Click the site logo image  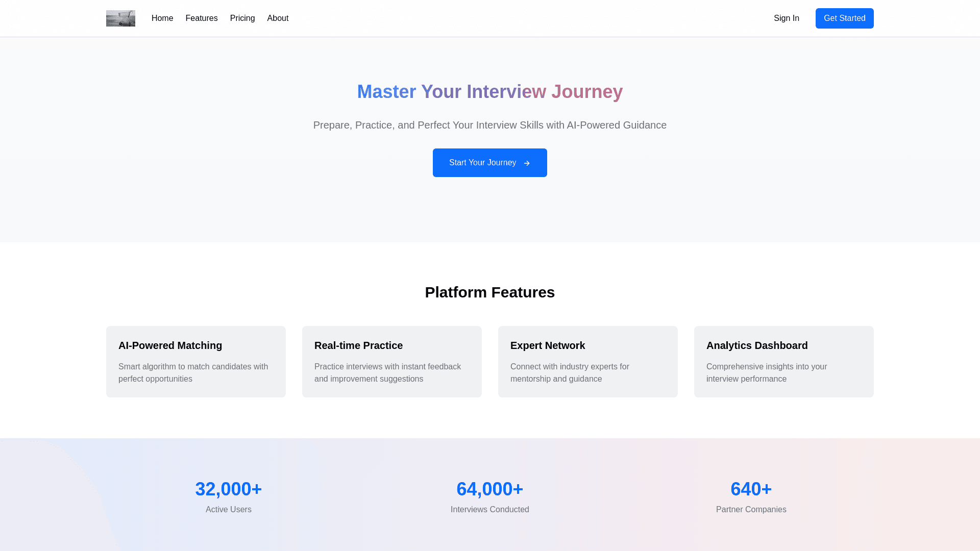[120, 18]
